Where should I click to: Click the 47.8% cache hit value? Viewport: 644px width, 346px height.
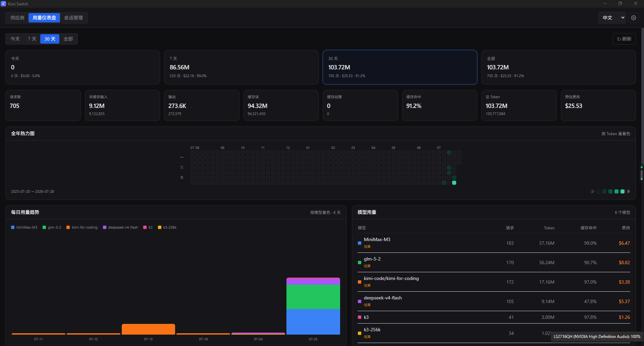590,302
